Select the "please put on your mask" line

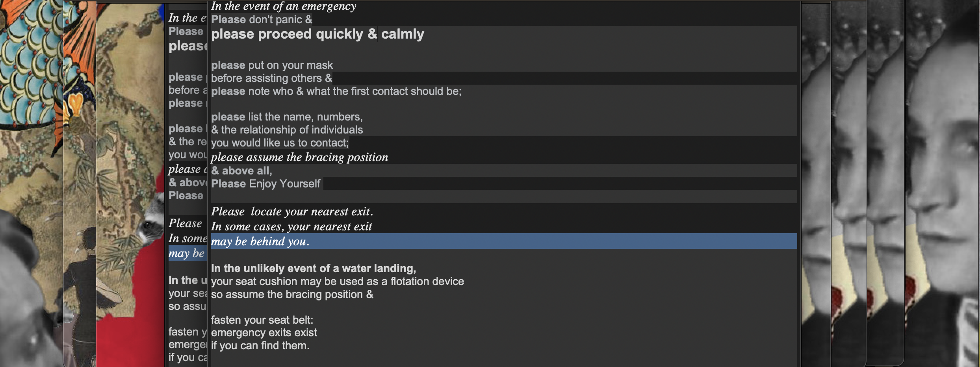click(272, 65)
